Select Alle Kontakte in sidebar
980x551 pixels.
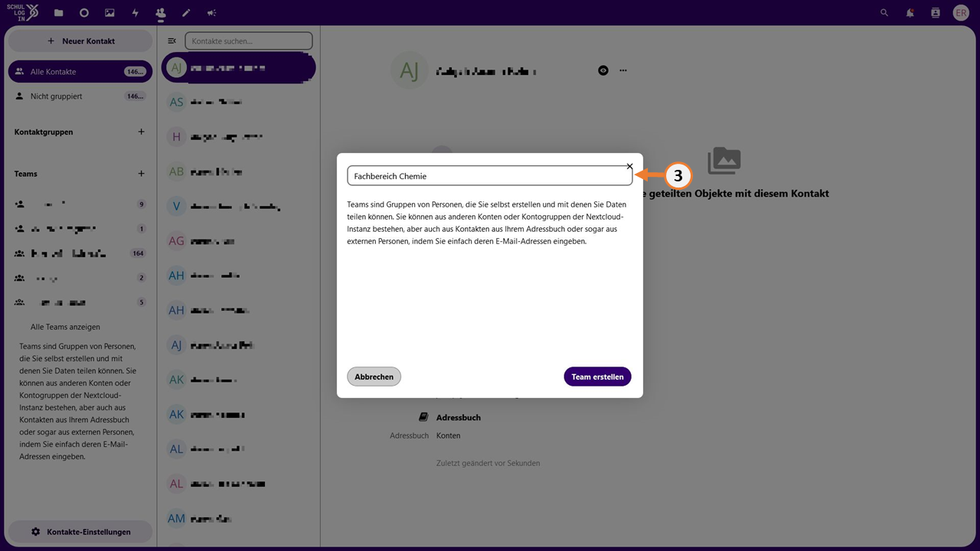point(80,71)
